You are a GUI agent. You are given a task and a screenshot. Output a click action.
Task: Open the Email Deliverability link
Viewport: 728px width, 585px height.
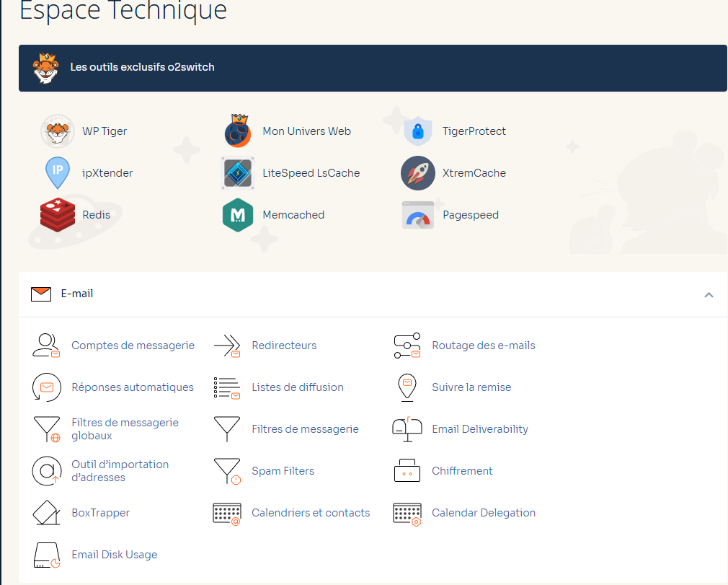[x=479, y=429]
